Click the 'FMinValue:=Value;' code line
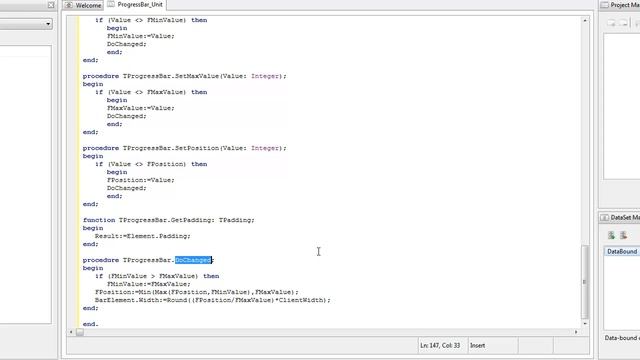This screenshot has width=640, height=360. pyautogui.click(x=140, y=36)
